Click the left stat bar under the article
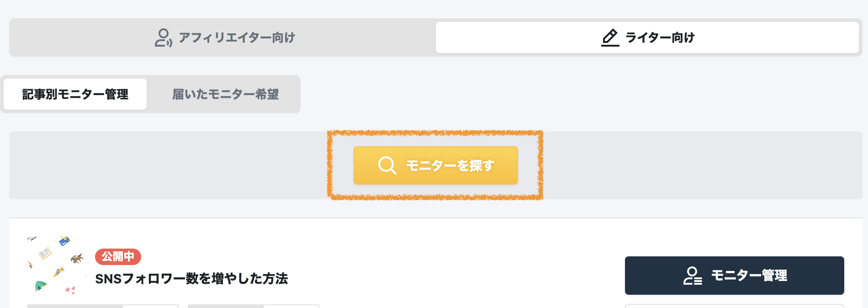The image size is (868, 308). [x=103, y=307]
